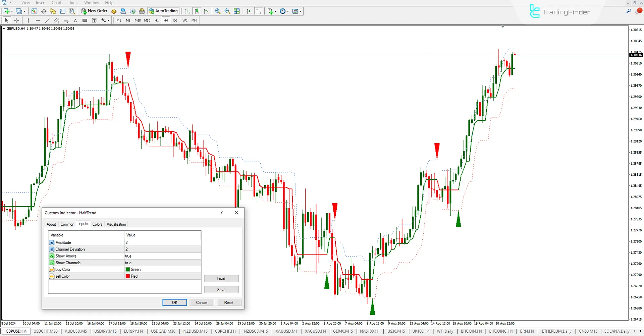644x336 pixels.
Task: Select the crosshair tool
Action: [16, 20]
